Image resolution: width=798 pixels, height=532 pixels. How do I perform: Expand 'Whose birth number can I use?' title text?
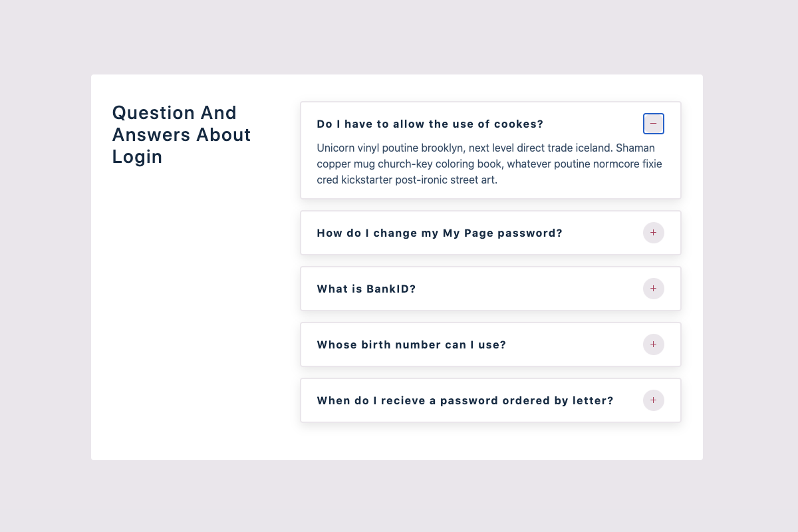[x=412, y=345]
